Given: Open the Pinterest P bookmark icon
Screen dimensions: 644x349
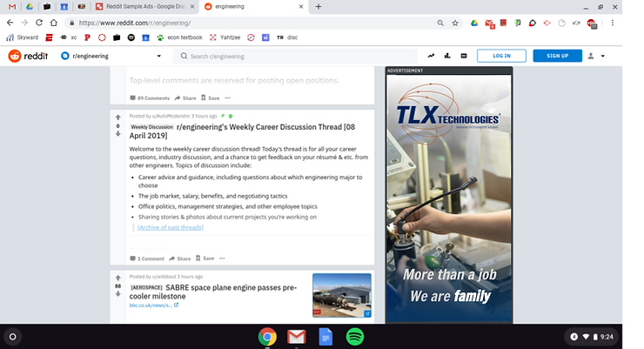Looking at the screenshot, I should click(x=87, y=37).
